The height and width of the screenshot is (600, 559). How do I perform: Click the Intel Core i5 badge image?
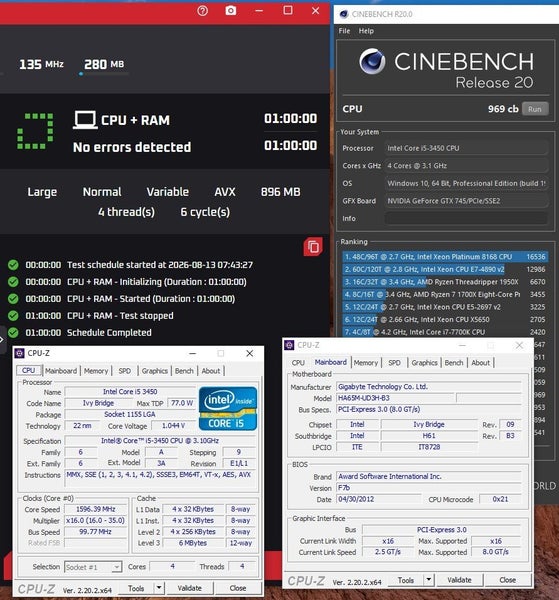pos(228,408)
